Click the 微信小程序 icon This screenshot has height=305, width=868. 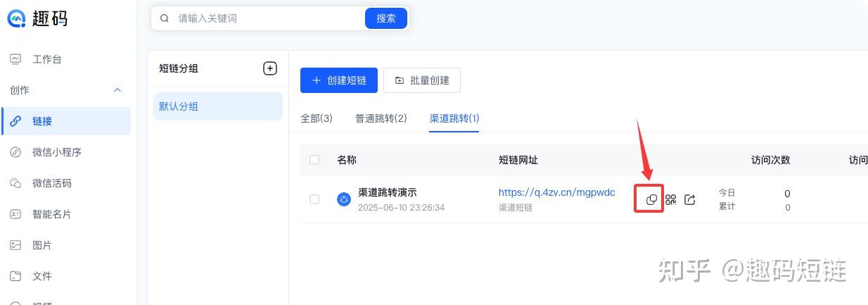coord(15,152)
